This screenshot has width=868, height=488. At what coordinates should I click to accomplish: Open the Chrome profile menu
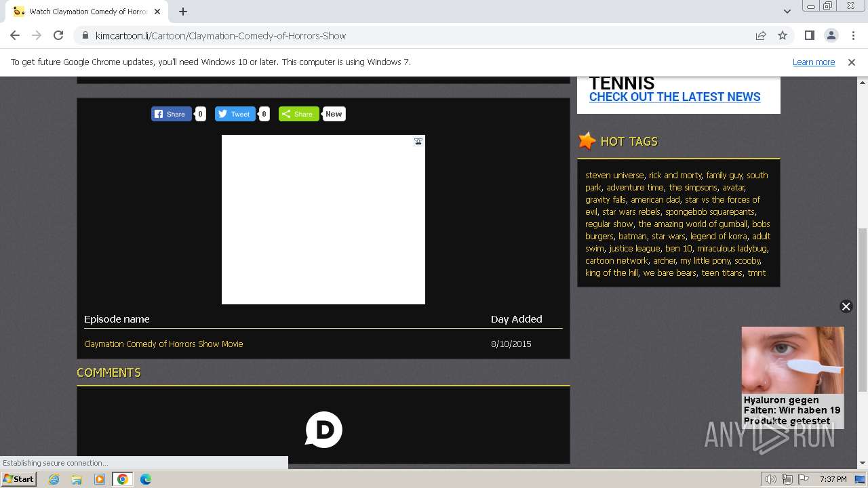pos(831,35)
